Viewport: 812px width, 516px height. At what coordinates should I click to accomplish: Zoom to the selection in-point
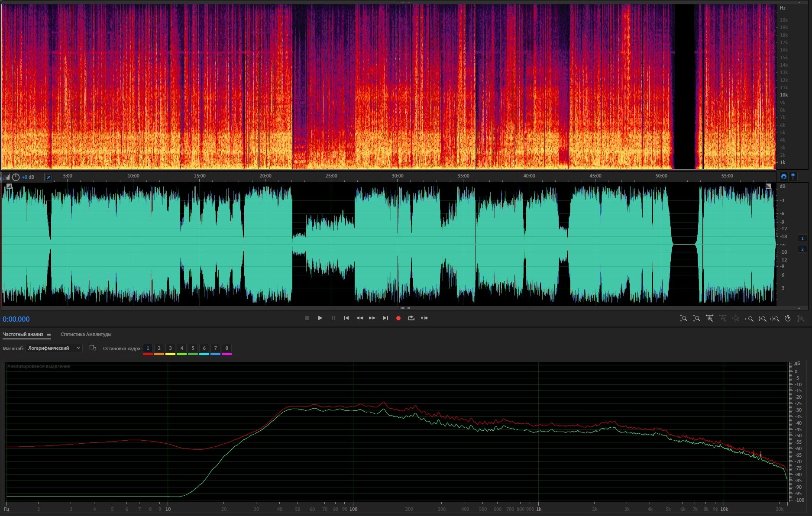(x=749, y=319)
